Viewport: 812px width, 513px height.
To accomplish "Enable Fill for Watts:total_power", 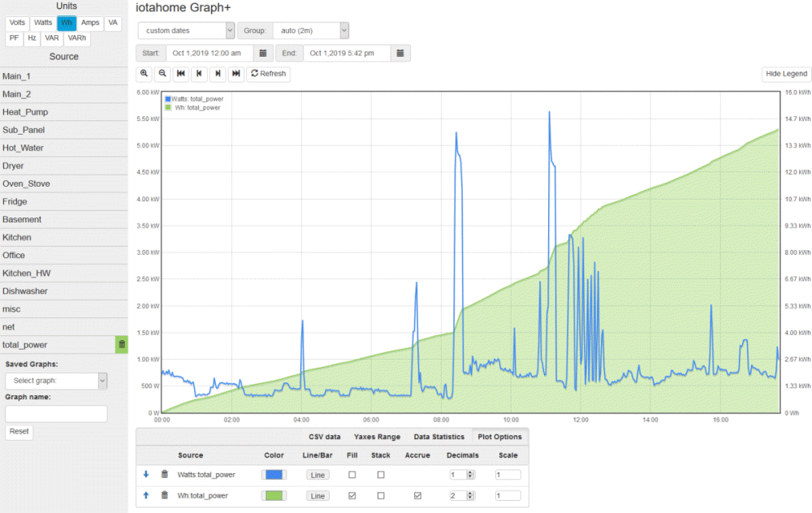I will pyautogui.click(x=352, y=475).
